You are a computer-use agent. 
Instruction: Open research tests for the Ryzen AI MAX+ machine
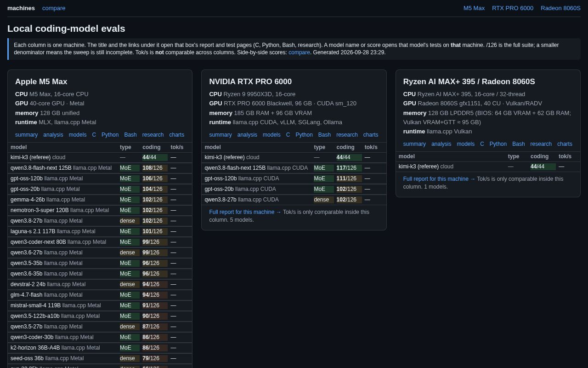point(541,144)
